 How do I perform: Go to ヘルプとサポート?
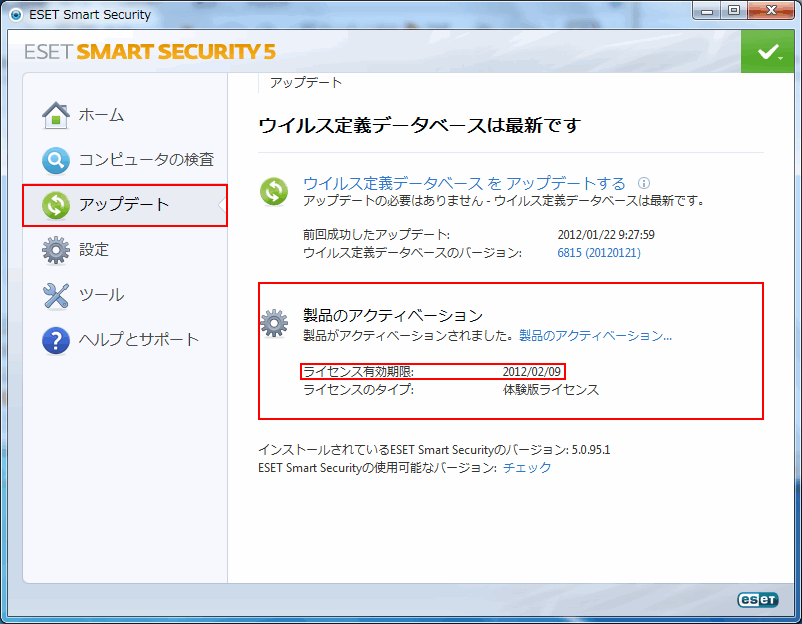[139, 340]
